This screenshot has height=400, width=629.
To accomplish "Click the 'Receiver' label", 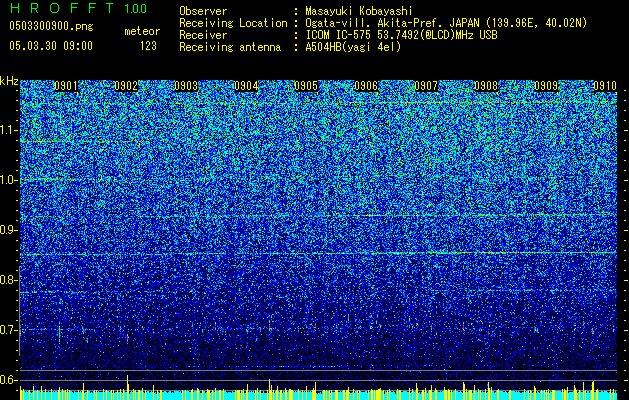I will 203,35.
